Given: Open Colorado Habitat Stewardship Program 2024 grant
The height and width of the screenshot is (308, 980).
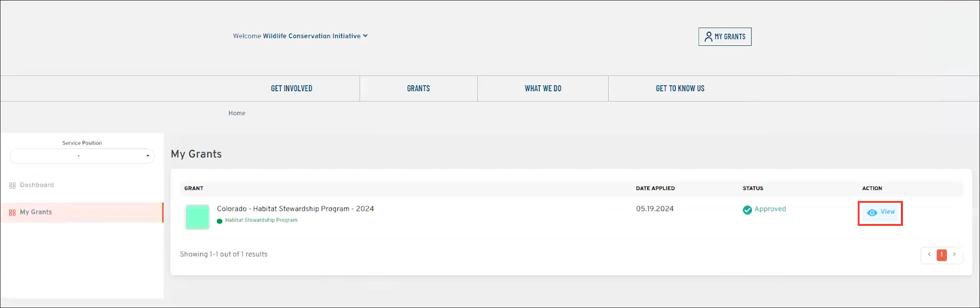Looking at the screenshot, I should (x=295, y=209).
